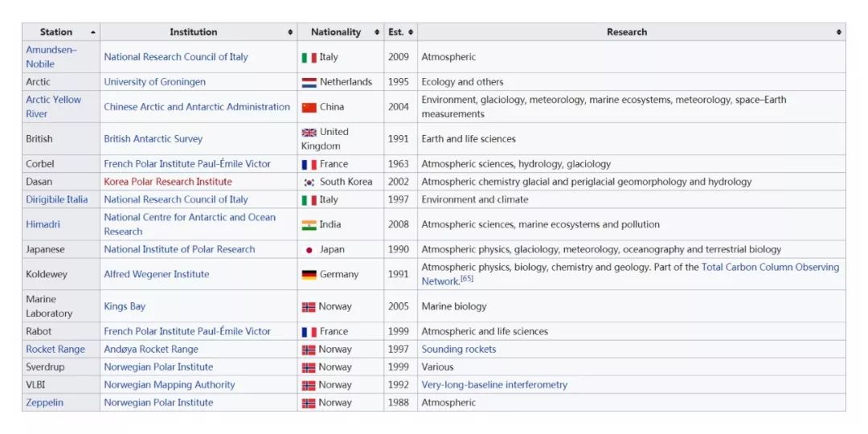Image resolution: width=868 pixels, height=434 pixels.
Task: Open Norwegian Mapping Authority link
Action: click(x=170, y=385)
